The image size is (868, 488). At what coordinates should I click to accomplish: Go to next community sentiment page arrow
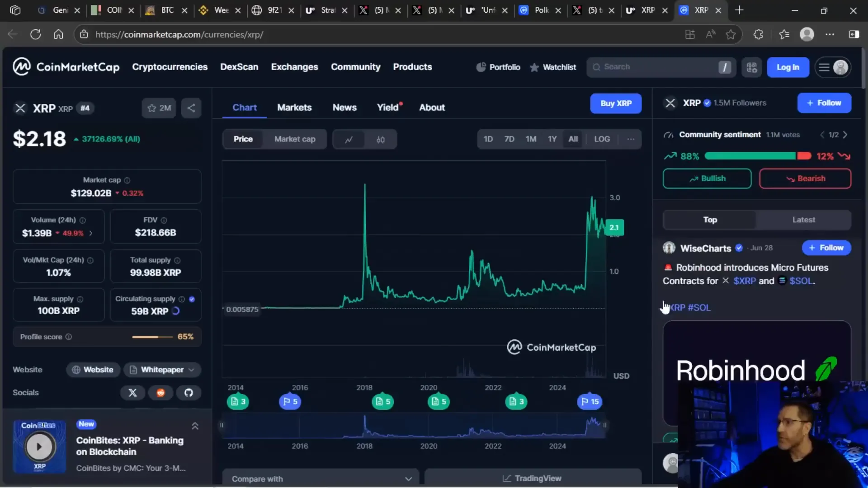(845, 135)
